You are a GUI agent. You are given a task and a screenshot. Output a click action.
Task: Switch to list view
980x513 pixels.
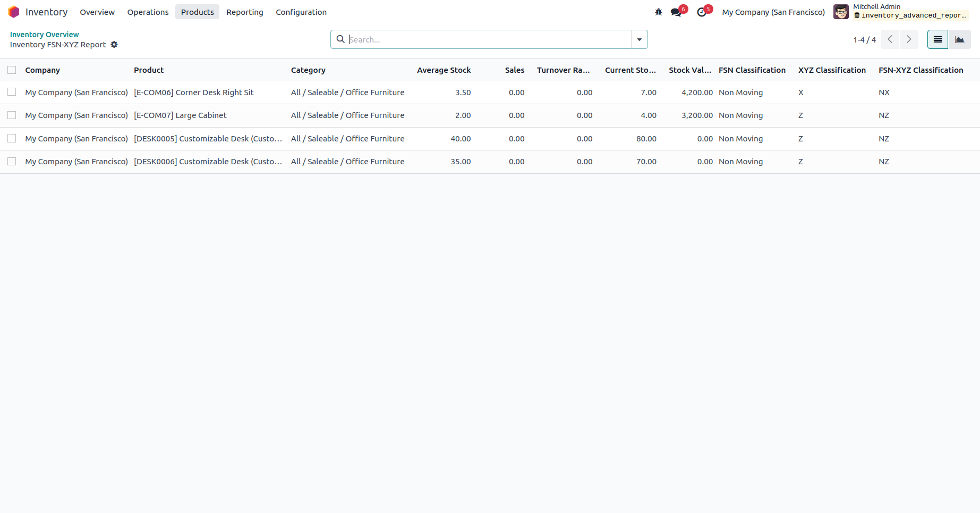pos(938,39)
